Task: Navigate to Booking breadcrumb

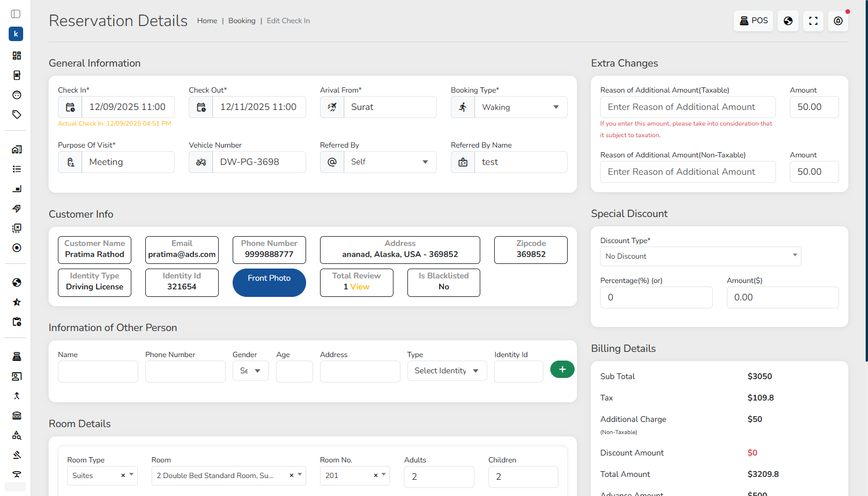Action: click(x=241, y=21)
